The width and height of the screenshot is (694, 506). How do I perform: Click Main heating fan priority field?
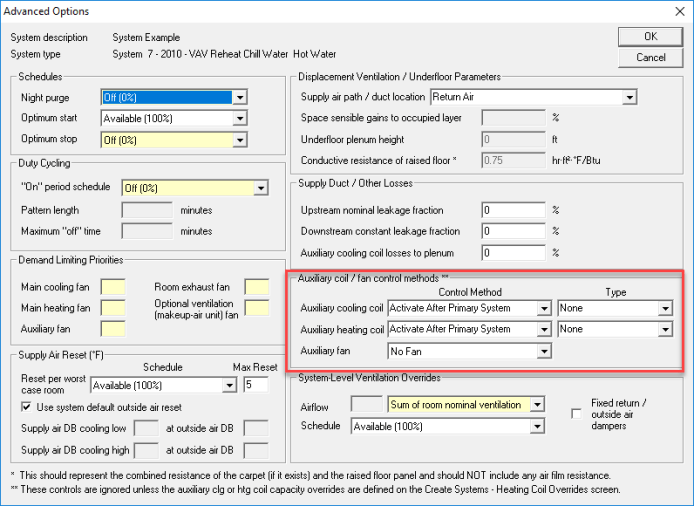pos(113,308)
